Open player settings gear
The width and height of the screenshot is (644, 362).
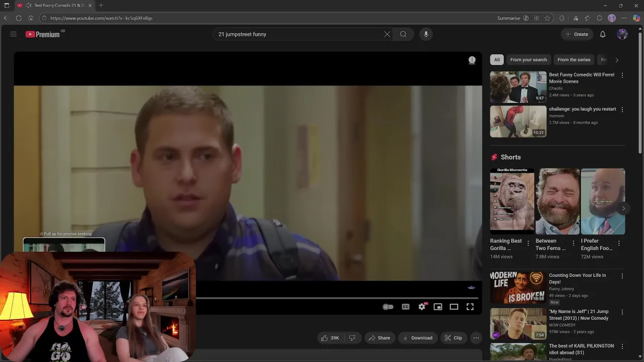click(422, 307)
